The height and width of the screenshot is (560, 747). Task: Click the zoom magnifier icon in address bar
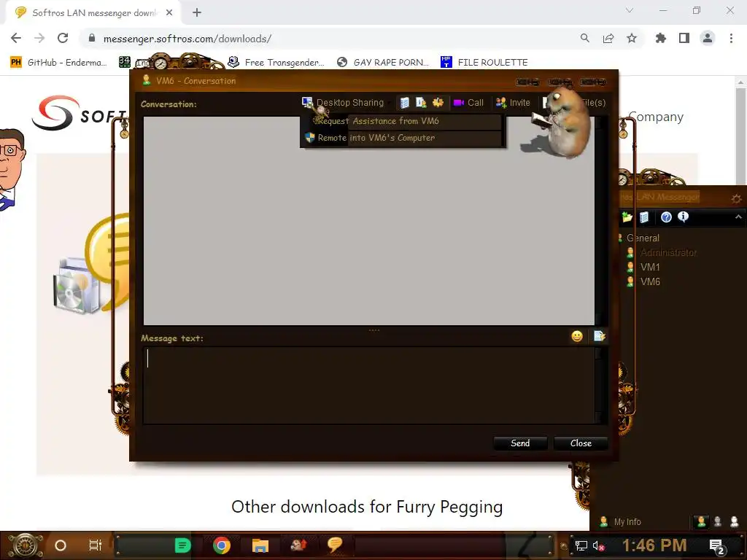(x=584, y=39)
